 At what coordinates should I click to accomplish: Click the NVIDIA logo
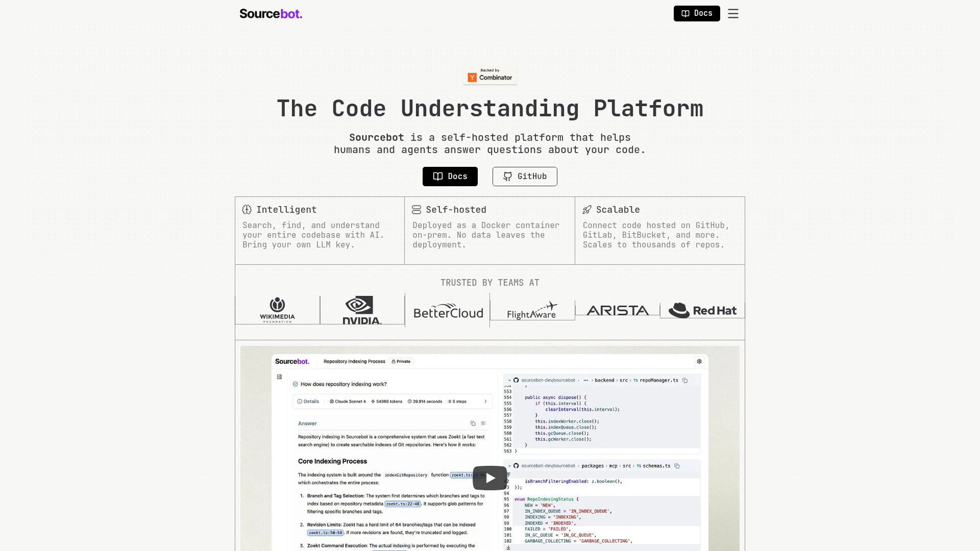pyautogui.click(x=362, y=310)
